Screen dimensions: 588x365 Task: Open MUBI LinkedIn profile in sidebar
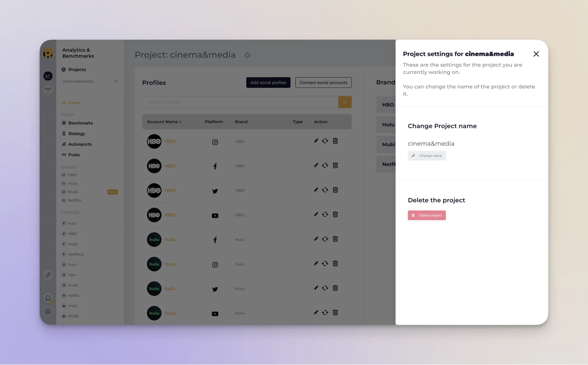click(70, 316)
